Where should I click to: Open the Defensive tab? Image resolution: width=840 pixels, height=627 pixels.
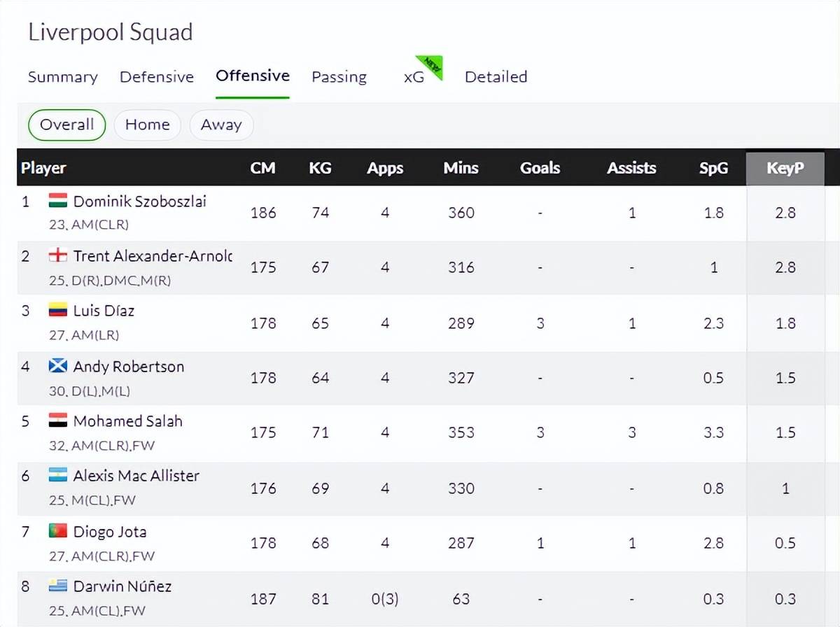(157, 77)
